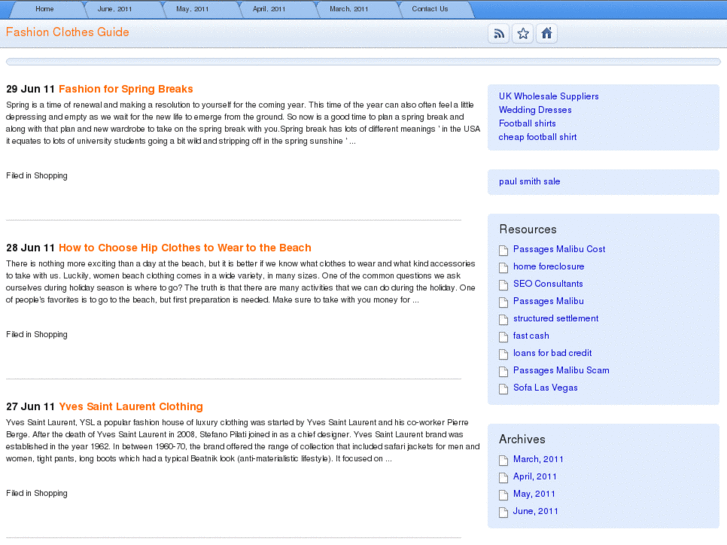The width and height of the screenshot is (727, 545).
Task: Click the star bookmark icon
Action: click(523, 33)
